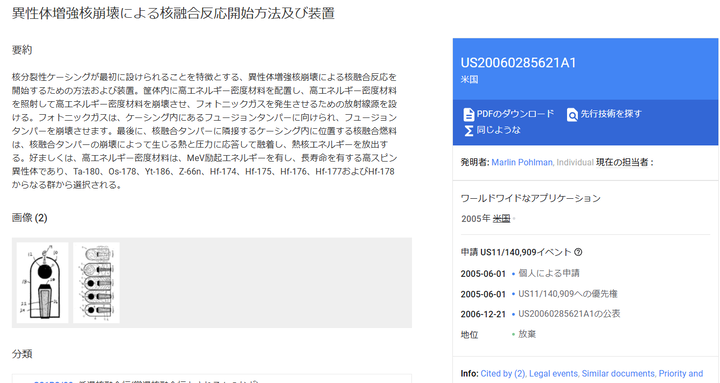
Task: Open Cited by (2) link
Action: tap(503, 373)
